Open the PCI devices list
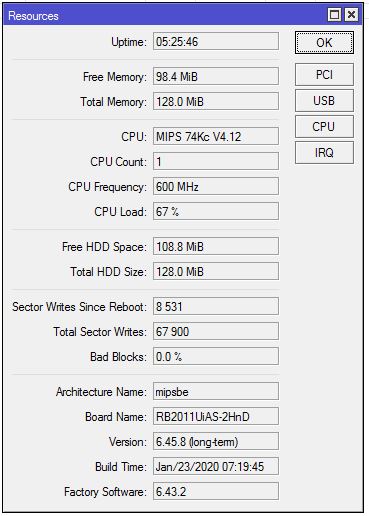 pyautogui.click(x=324, y=75)
